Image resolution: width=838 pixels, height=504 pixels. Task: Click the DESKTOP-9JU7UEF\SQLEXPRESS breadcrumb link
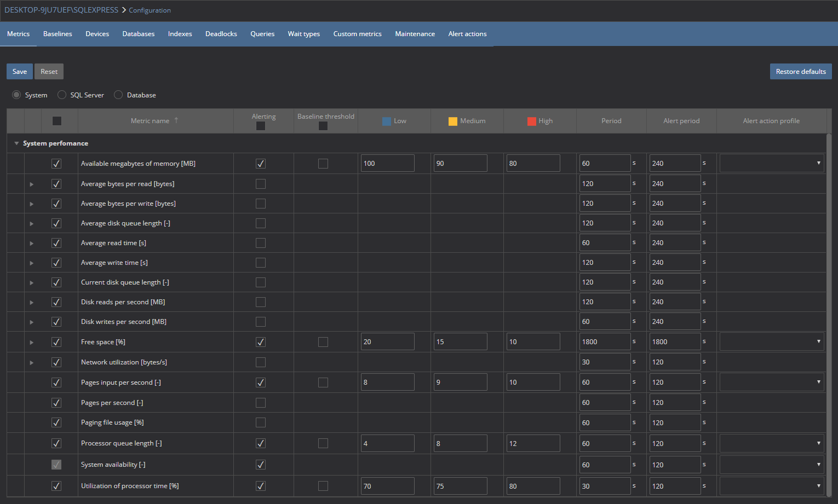pos(61,10)
